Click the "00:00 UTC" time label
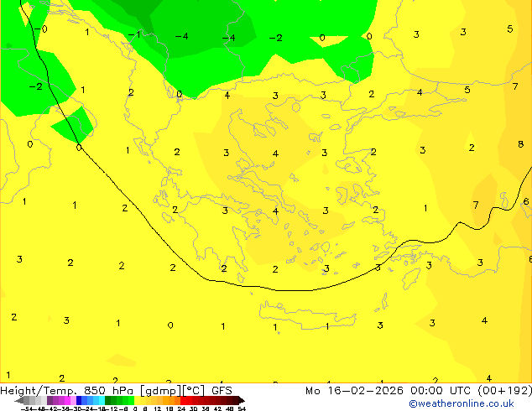 point(441,391)
